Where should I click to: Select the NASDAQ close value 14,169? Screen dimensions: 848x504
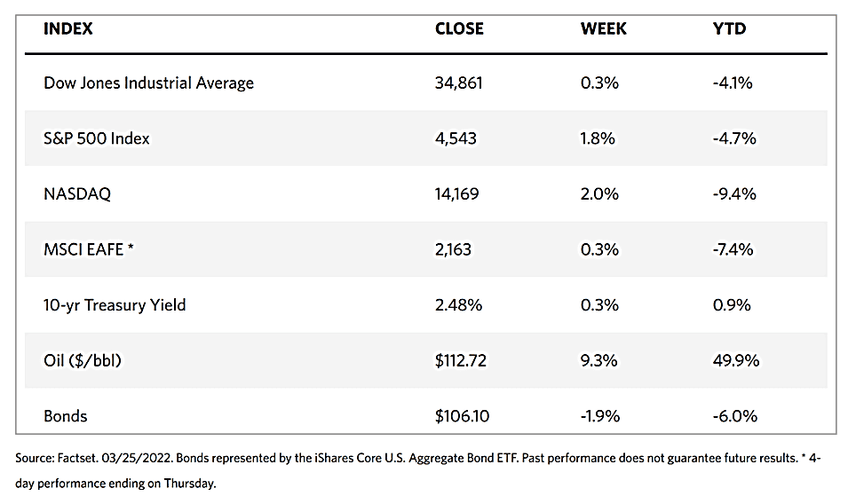[x=458, y=194]
